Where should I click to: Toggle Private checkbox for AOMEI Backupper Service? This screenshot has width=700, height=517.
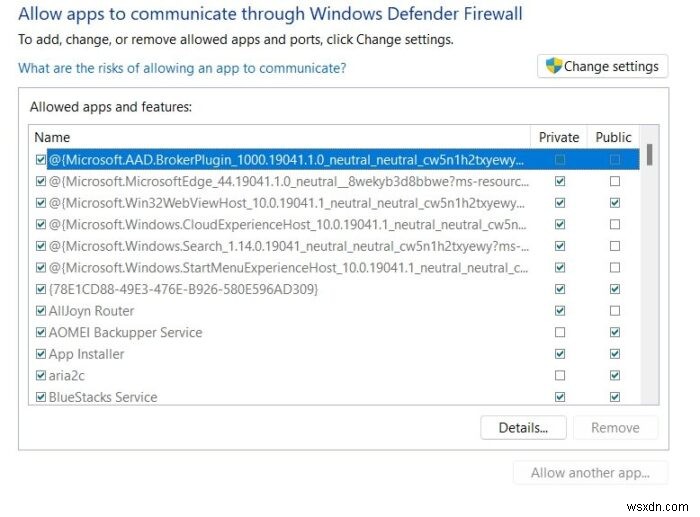coord(559,332)
